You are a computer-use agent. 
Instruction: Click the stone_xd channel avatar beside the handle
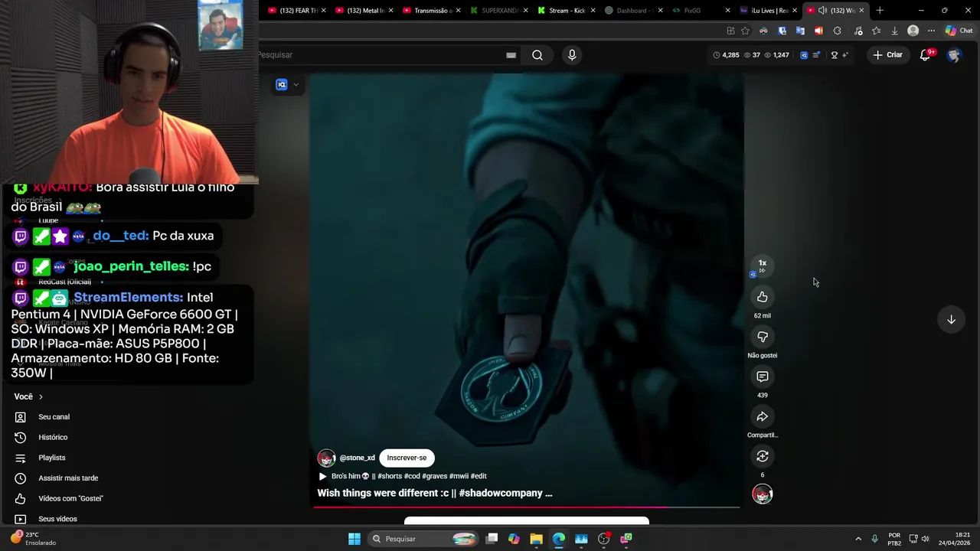[x=326, y=458]
